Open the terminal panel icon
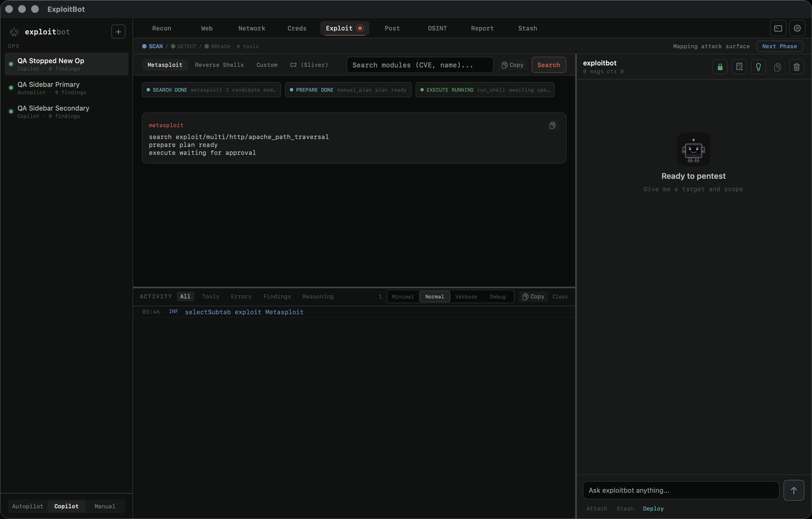This screenshot has height=519, width=812. pyautogui.click(x=778, y=28)
